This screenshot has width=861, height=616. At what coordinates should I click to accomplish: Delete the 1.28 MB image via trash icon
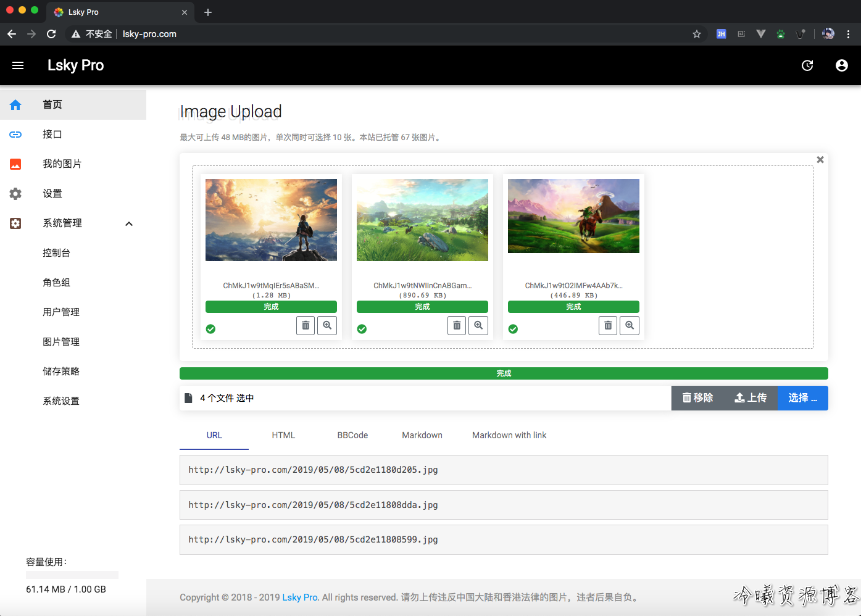[x=306, y=325]
